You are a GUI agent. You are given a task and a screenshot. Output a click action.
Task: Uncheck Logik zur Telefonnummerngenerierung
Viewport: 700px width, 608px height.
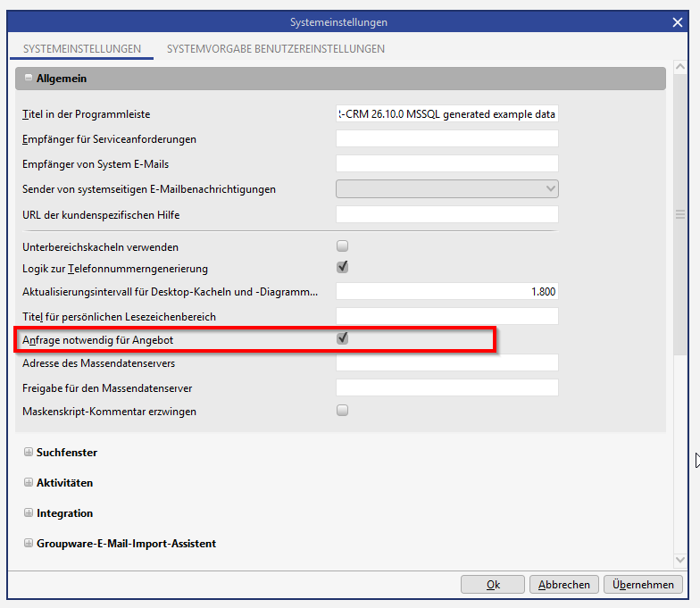[343, 268]
